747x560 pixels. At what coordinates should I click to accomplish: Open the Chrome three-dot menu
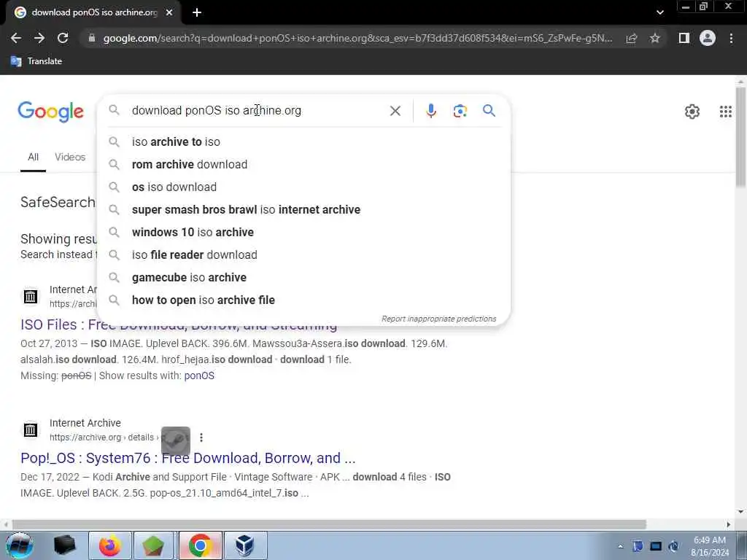[731, 38]
